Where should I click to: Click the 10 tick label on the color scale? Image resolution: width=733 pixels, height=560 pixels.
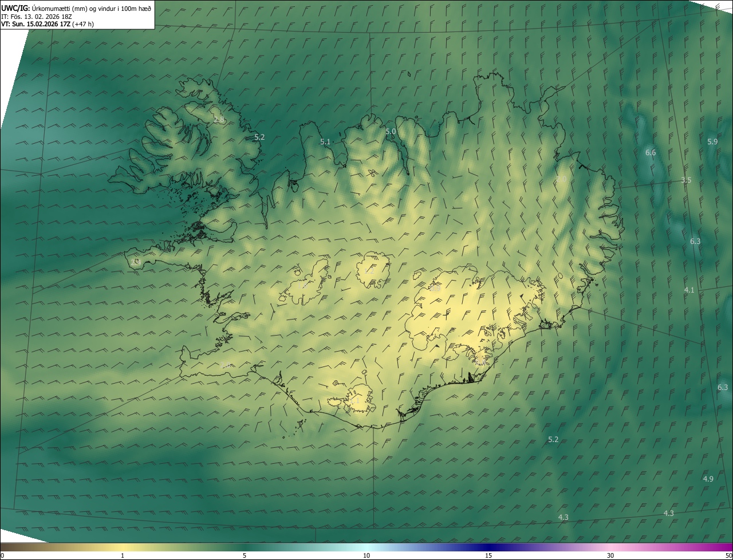pyautogui.click(x=366, y=555)
